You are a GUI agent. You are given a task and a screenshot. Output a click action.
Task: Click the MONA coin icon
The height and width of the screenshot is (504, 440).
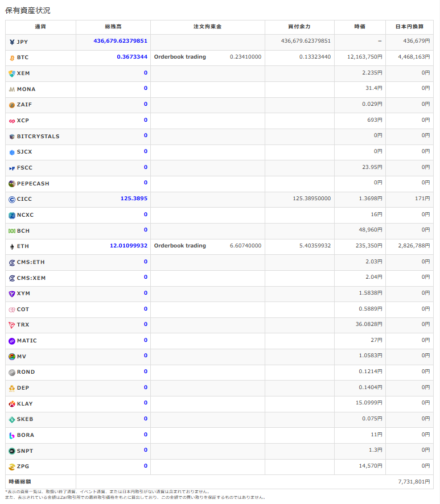coord(12,89)
